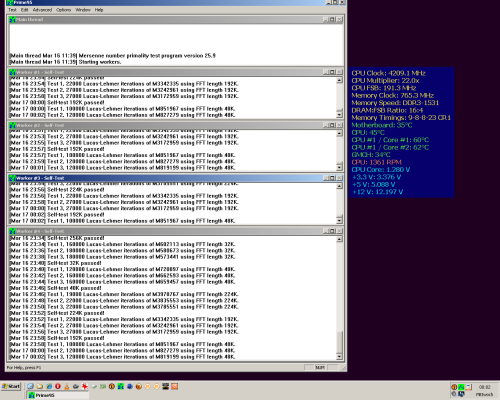The image size is (500, 400).
Task: Click the red splat quick launch icon
Action: (85, 386)
